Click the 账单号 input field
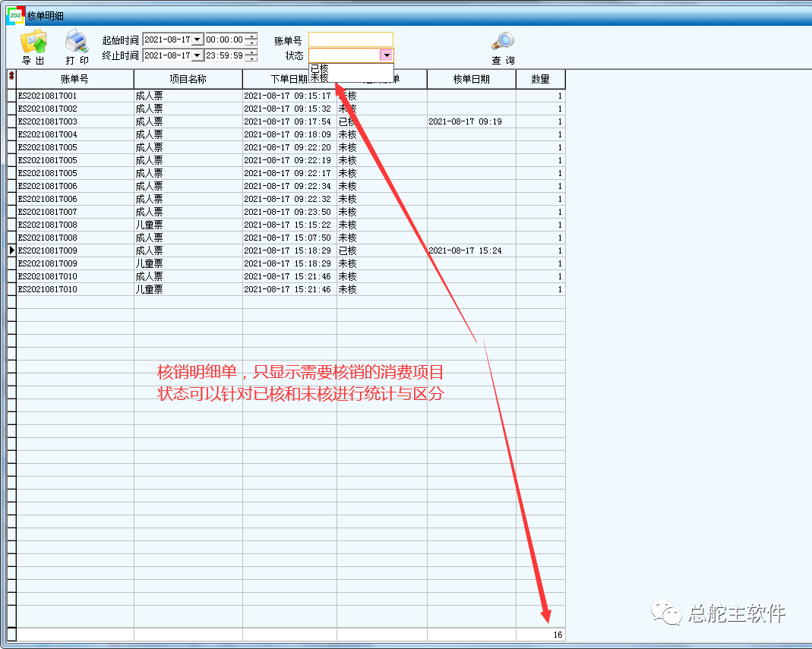This screenshot has width=812, height=649. pyautogui.click(x=351, y=39)
